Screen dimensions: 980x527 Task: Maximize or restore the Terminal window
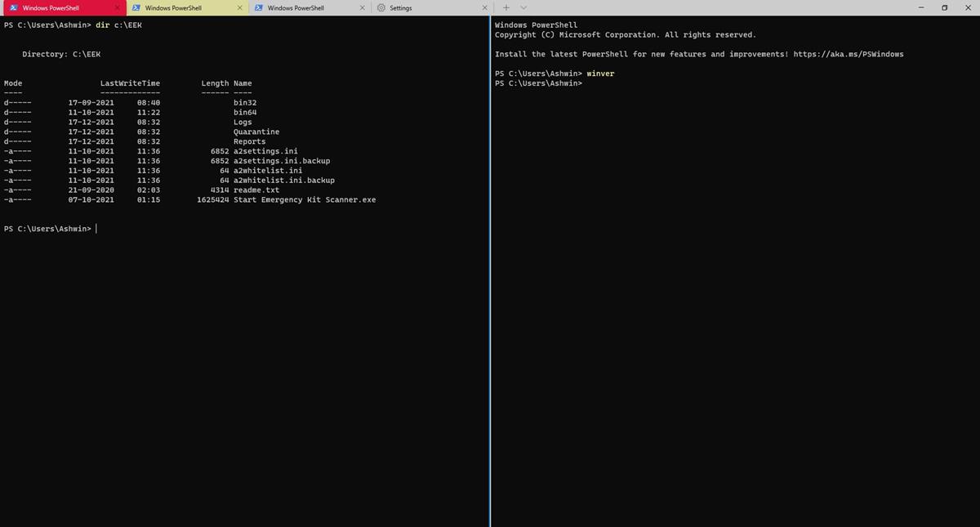(944, 7)
